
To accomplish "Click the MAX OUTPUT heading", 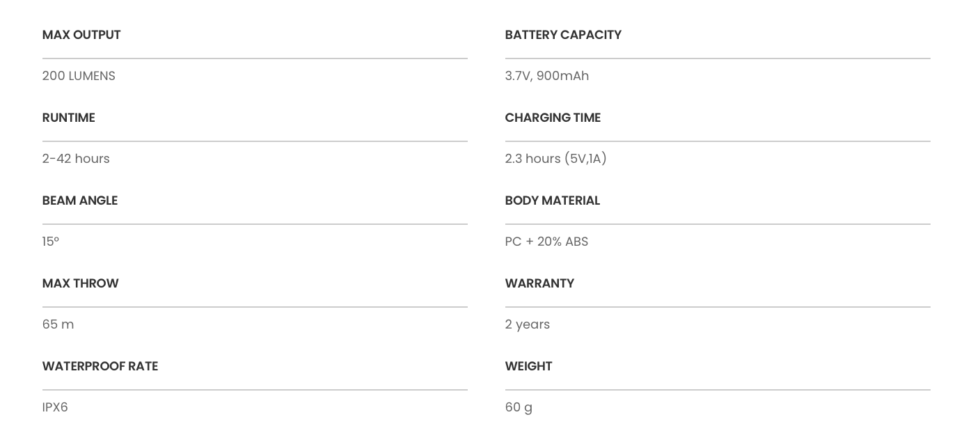I will (81, 35).
